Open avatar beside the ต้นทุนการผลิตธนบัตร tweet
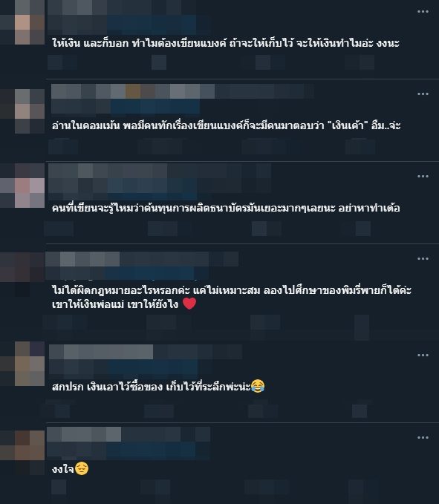Screen dimensions: 439x504 30,186
